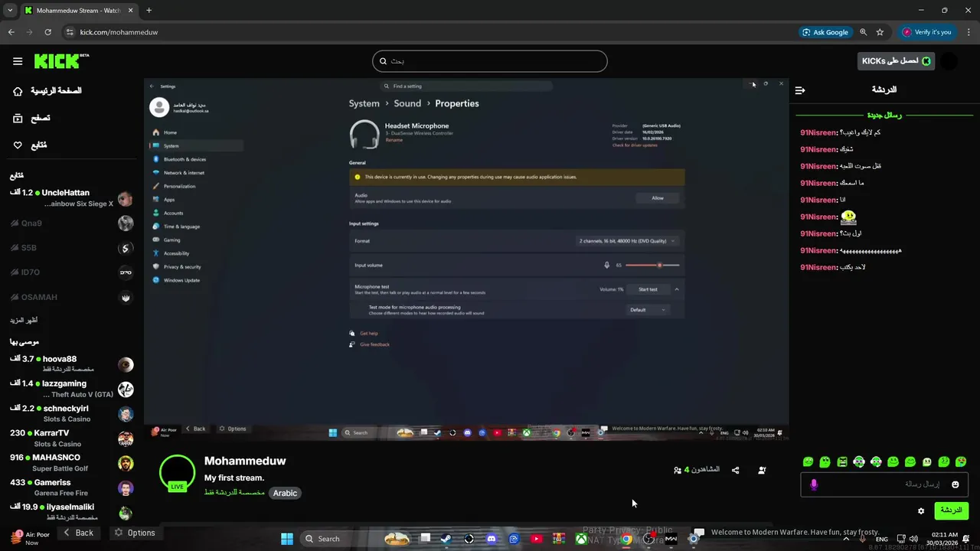Open Windows Start menu
This screenshot has width=980, height=551.
[x=287, y=539]
